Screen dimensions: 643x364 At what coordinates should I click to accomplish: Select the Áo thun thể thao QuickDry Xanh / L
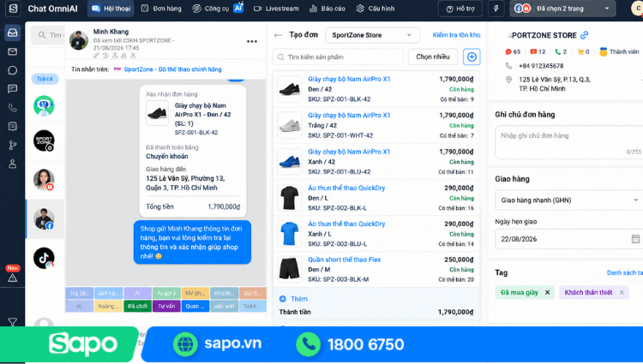point(376,233)
